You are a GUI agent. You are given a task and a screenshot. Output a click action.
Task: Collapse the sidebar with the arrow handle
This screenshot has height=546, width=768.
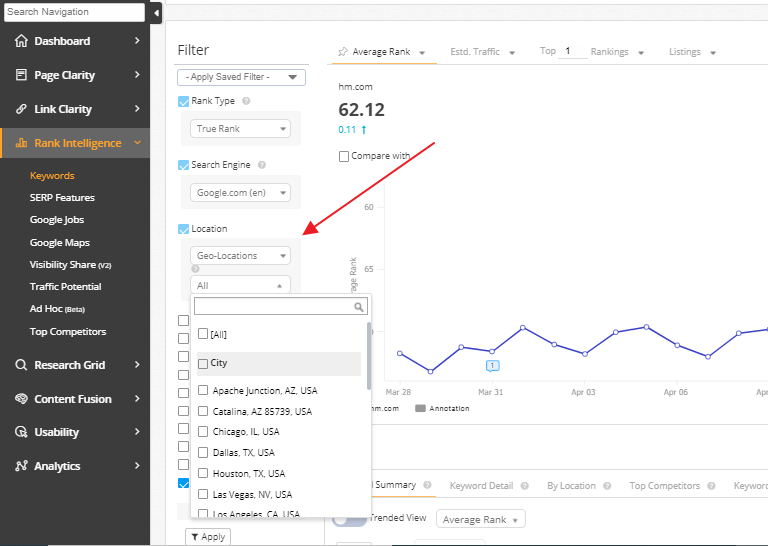[156, 13]
